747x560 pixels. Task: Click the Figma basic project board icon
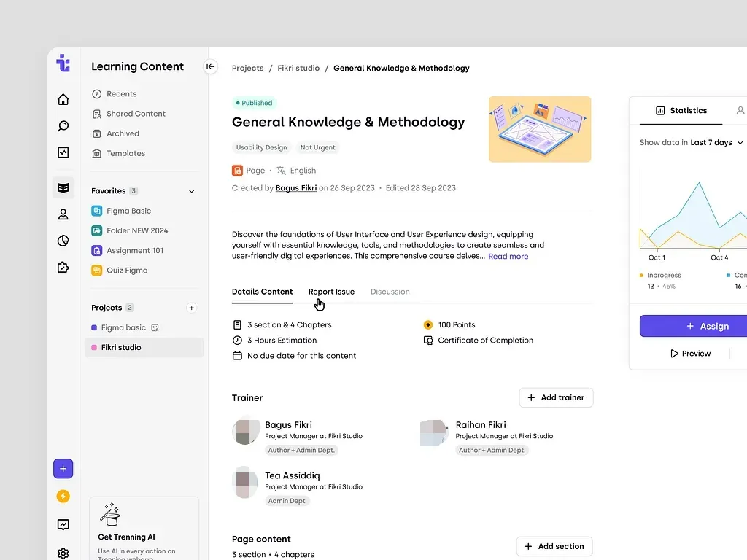pyautogui.click(x=155, y=327)
